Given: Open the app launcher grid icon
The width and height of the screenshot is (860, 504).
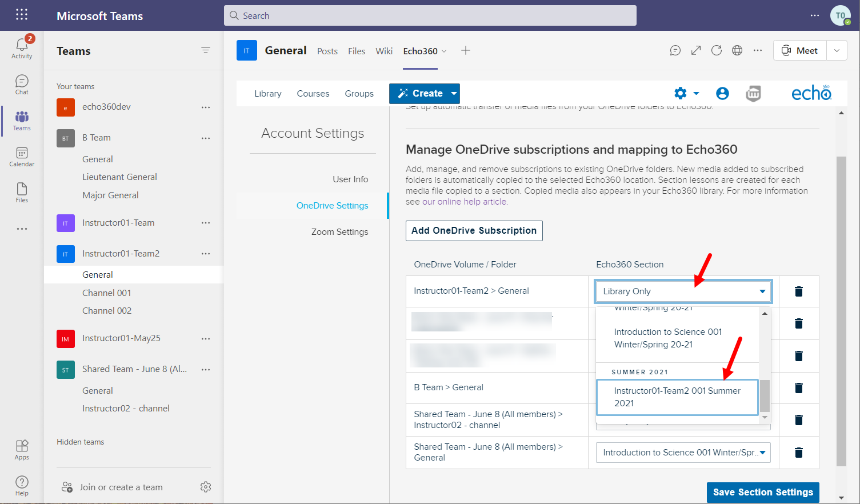Looking at the screenshot, I should [22, 15].
